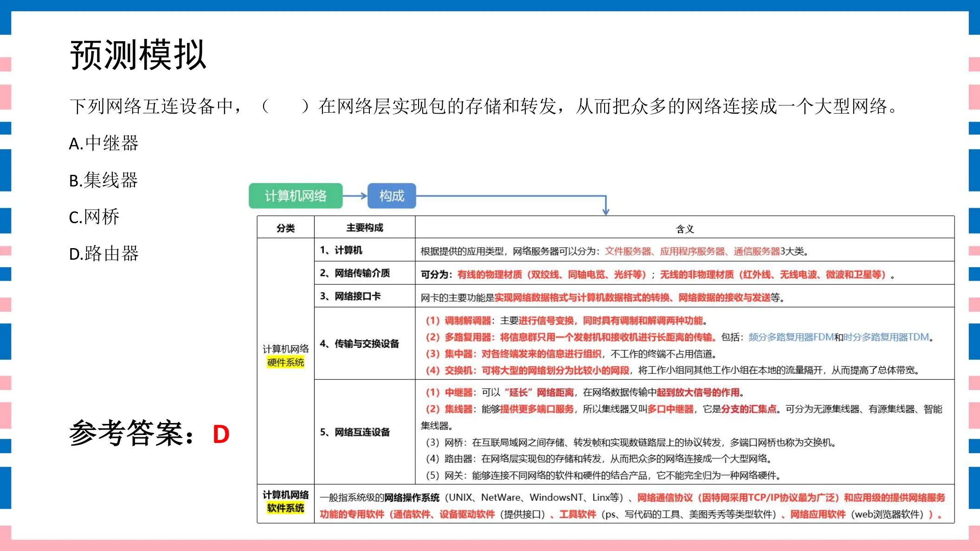This screenshot has width=980, height=551.
Task: Click the row label 4、传输与交换设备
Action: pos(359,344)
